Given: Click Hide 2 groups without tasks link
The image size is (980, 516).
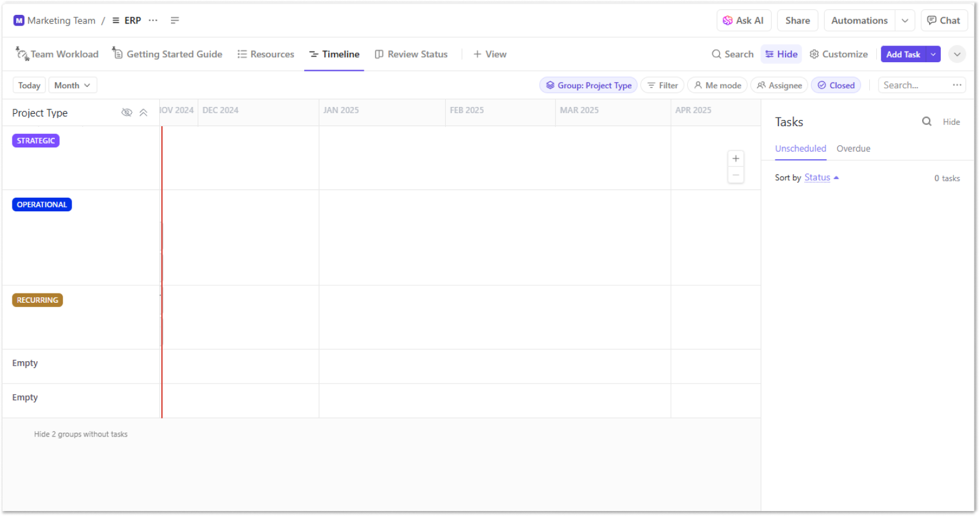Looking at the screenshot, I should tap(81, 435).
